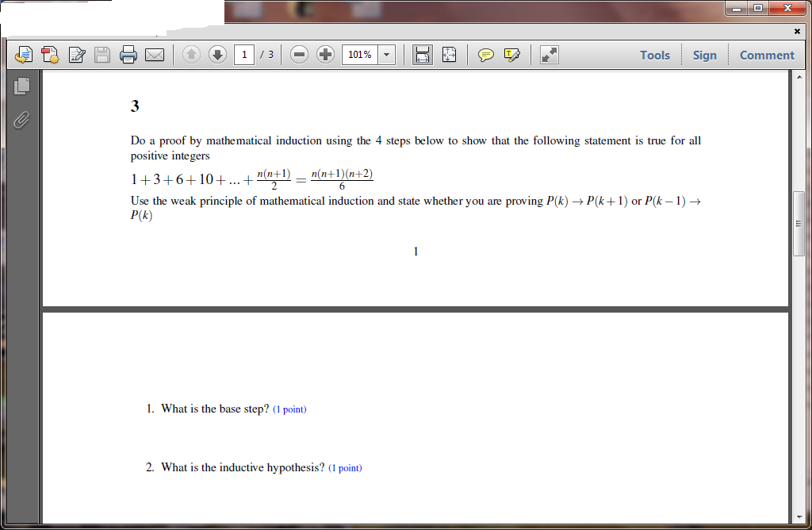Viewport: 812px width, 530px height.
Task: Dismiss the notification with the X button
Action: click(797, 32)
